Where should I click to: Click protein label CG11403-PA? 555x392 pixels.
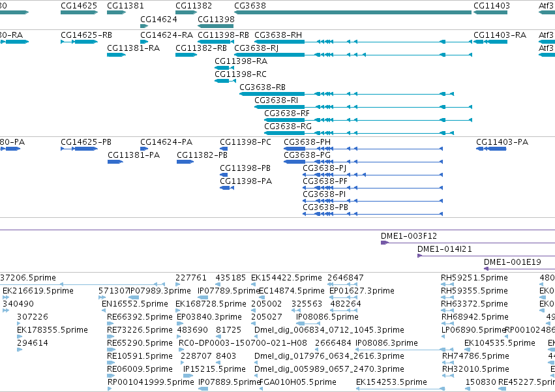point(502,142)
